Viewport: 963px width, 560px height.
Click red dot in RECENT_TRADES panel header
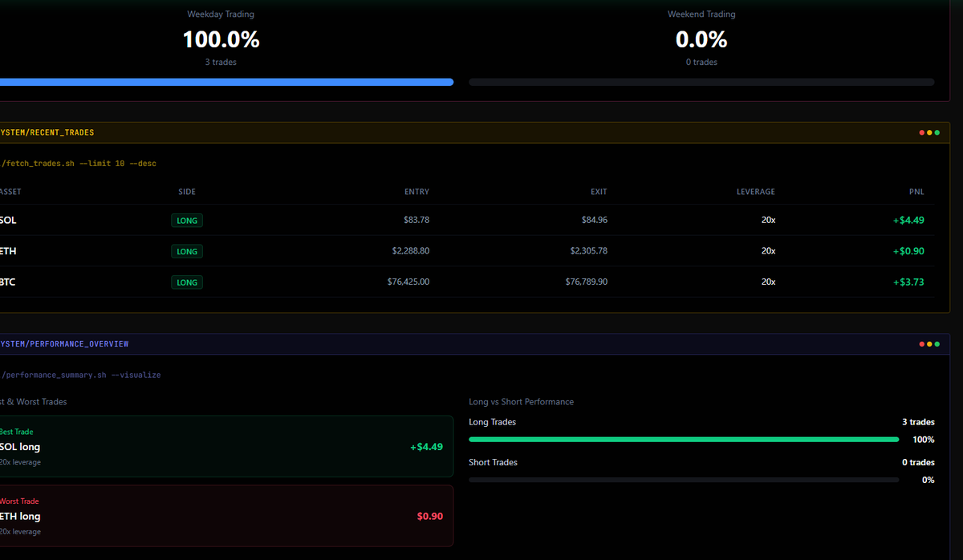click(921, 132)
